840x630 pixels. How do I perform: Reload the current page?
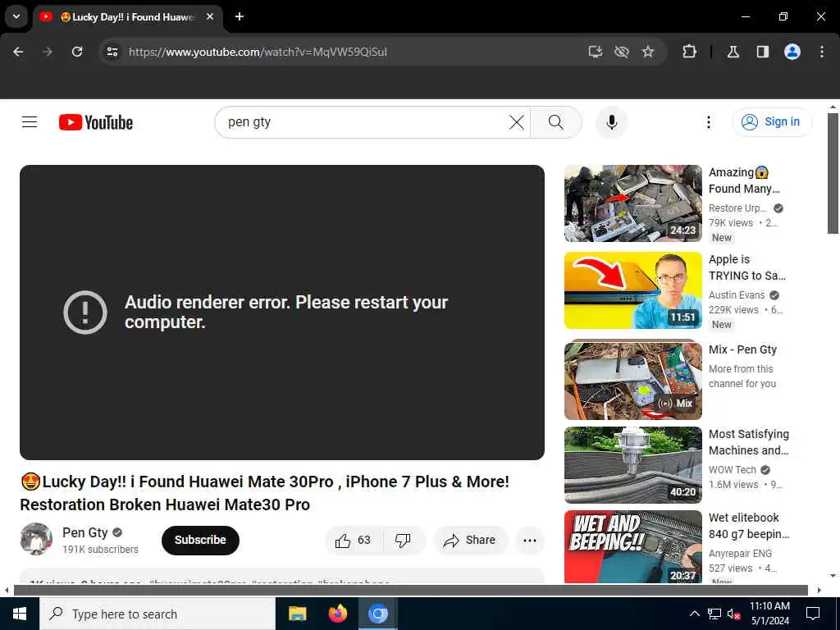[77, 52]
